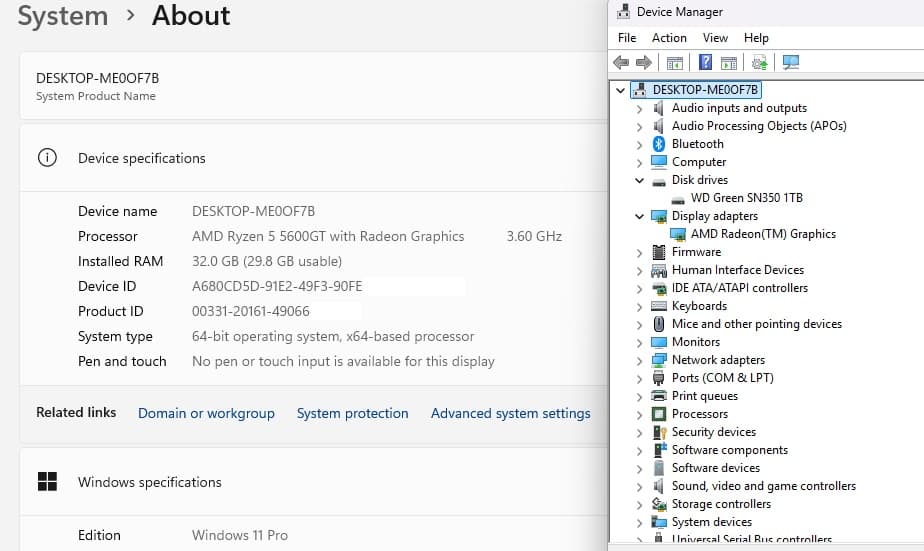Open the blue question-mark Help toolbar icon
Image resolution: width=924 pixels, height=551 pixels.
coord(705,62)
